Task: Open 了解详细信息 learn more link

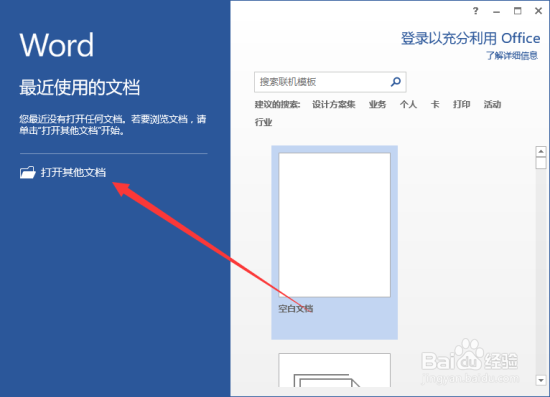Action: 512,55
